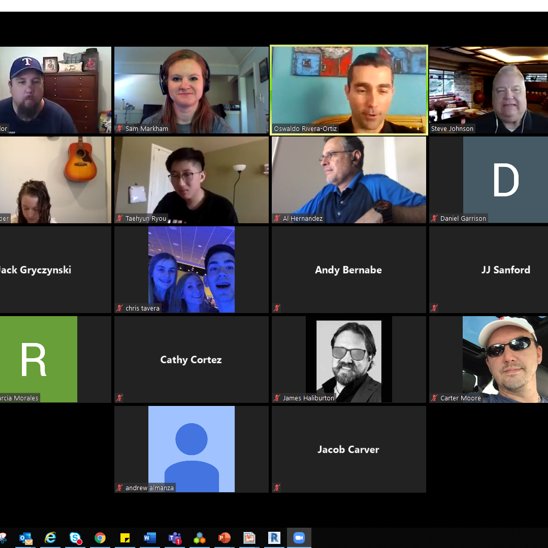Click Taehyun Ryou's muted microphone icon

[120, 218]
